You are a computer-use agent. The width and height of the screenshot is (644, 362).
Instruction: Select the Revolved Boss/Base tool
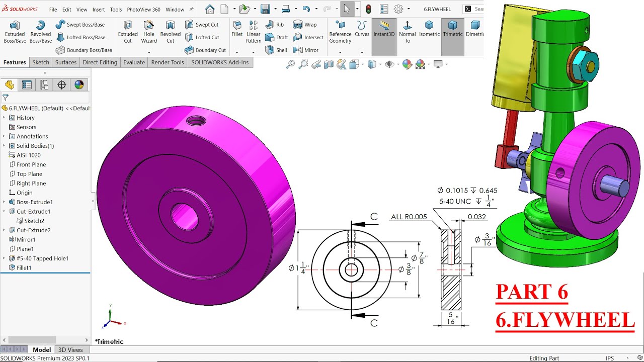coord(41,32)
